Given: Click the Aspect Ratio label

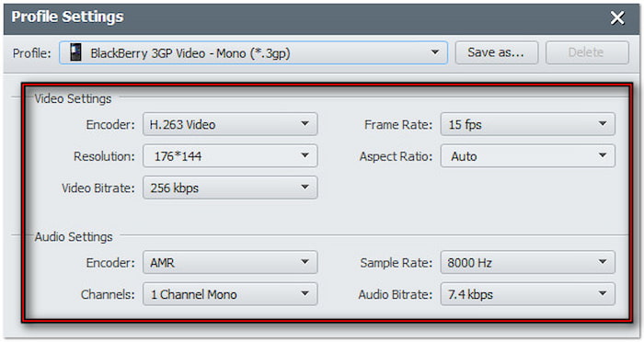Looking at the screenshot, I should pos(396,156).
